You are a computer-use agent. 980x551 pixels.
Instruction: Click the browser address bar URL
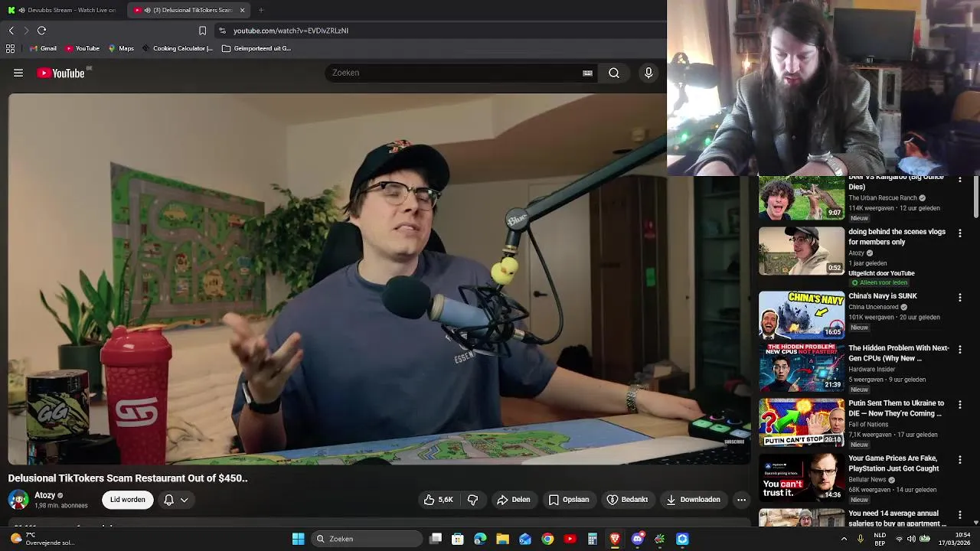coord(291,31)
